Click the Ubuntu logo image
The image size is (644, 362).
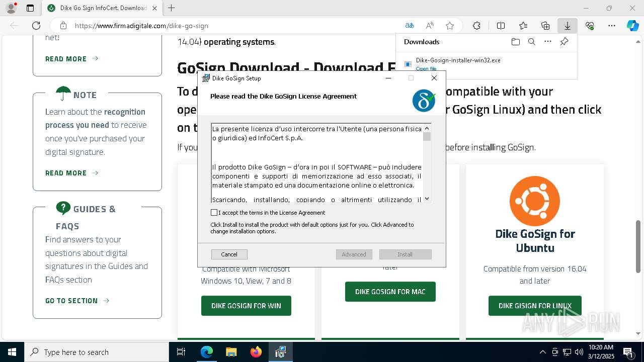point(535,201)
